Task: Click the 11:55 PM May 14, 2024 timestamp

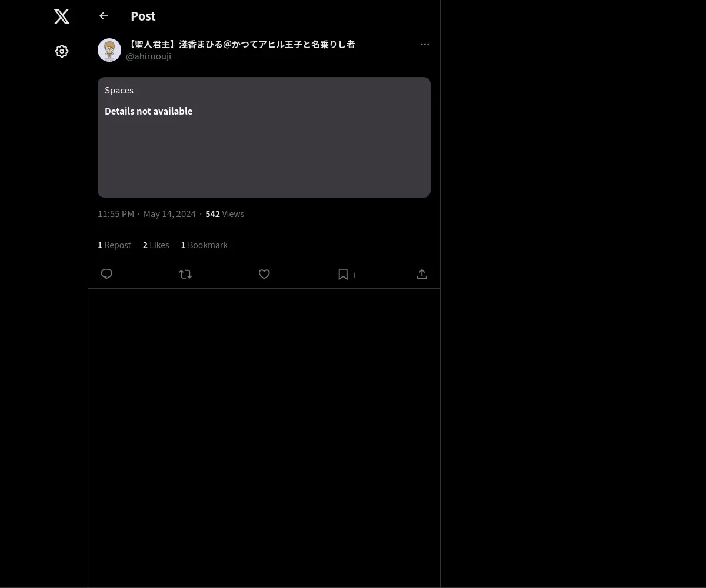Action: click(146, 213)
